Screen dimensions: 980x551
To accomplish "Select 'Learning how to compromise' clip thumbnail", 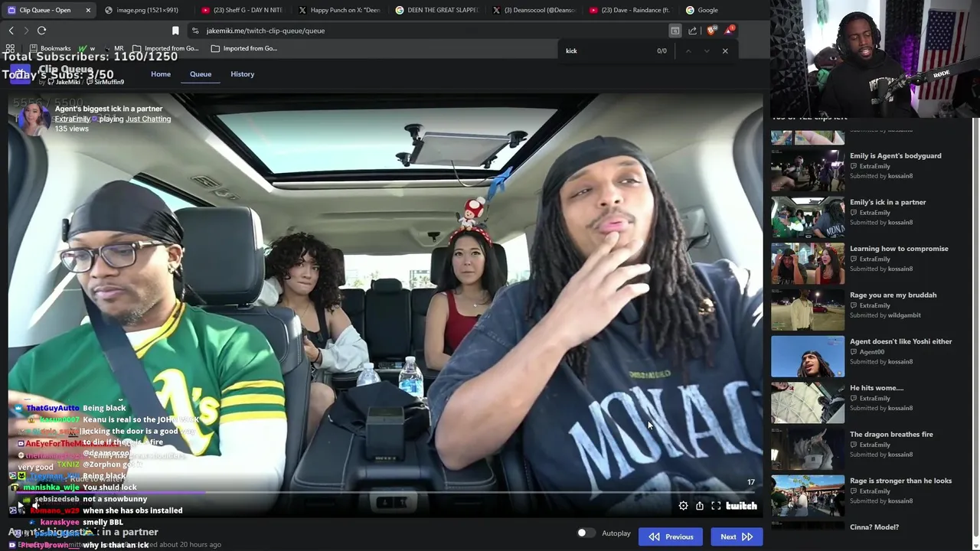I will (x=808, y=263).
